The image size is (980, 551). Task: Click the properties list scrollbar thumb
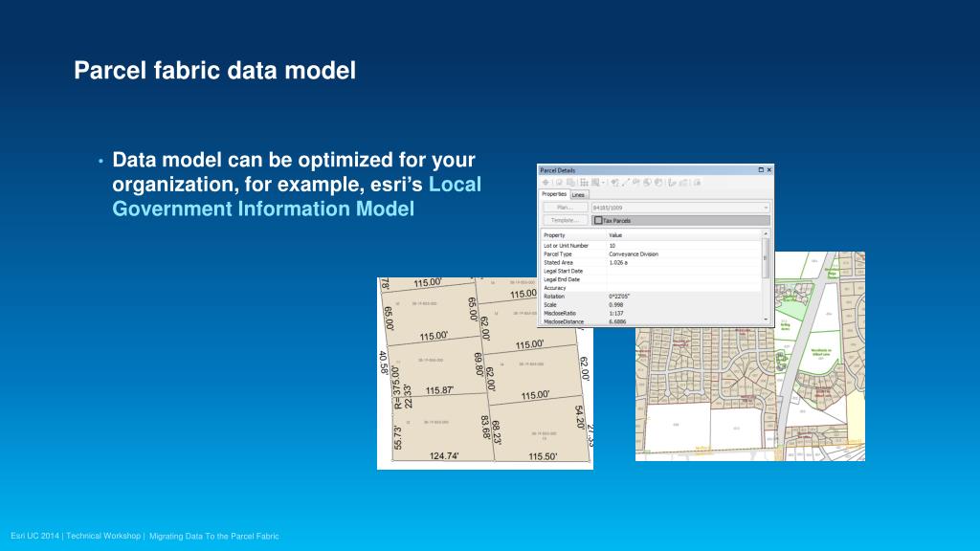766,257
